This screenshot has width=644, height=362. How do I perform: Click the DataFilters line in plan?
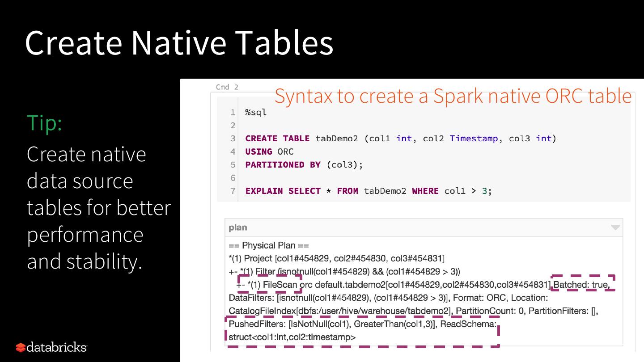(388, 298)
